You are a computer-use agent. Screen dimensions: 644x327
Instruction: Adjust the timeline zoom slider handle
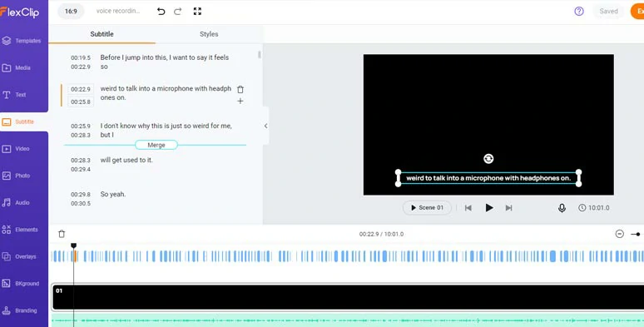637,234
